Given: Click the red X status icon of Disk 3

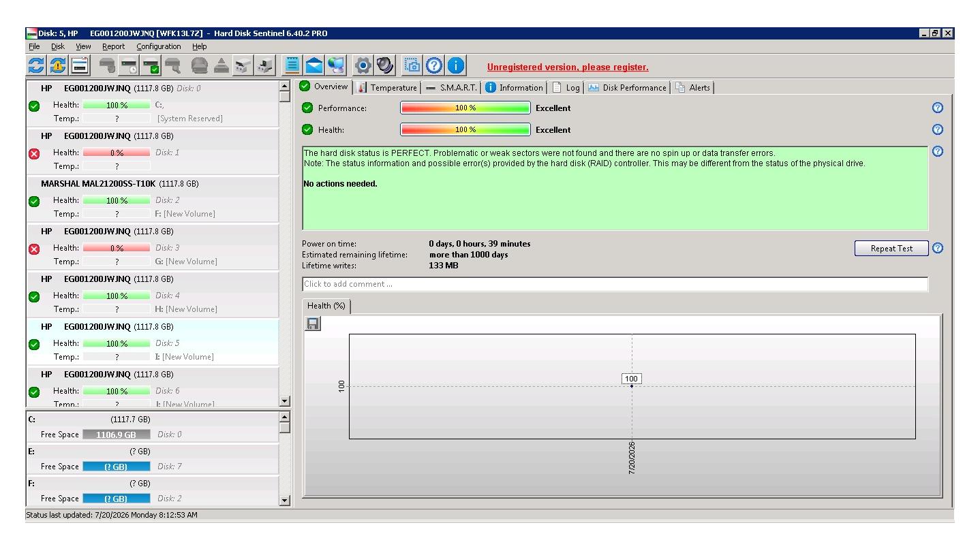Looking at the screenshot, I should pyautogui.click(x=34, y=249).
